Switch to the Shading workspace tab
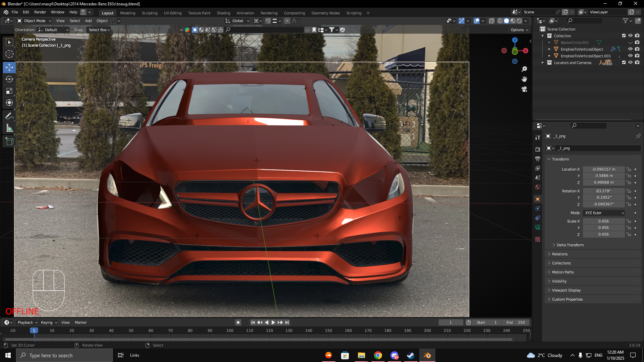Image resolution: width=644 pixels, height=362 pixels. click(223, 13)
